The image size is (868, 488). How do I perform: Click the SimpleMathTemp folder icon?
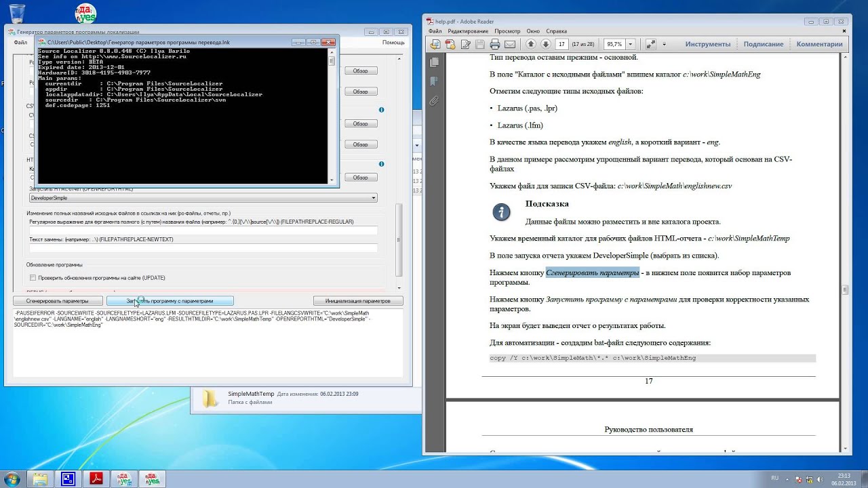click(x=210, y=398)
